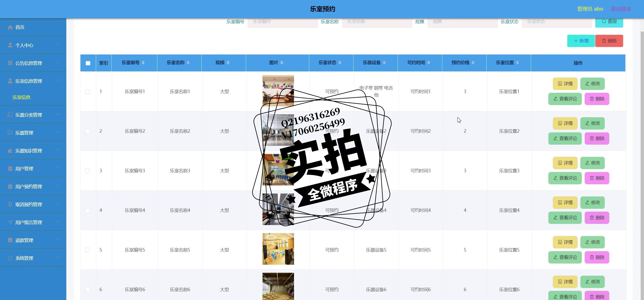The image size is (644, 300).
Task: Click the sort arrows on 可约时间 column
Action: [429, 63]
